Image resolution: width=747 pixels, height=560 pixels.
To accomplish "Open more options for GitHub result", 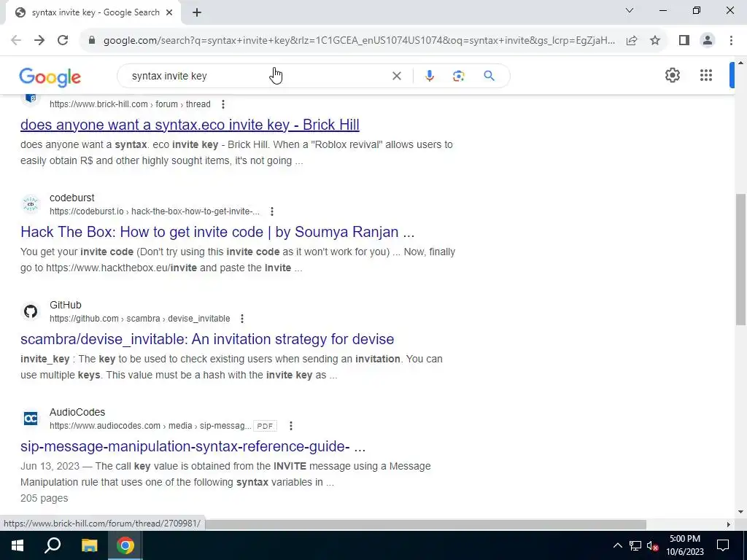I will (x=242, y=319).
